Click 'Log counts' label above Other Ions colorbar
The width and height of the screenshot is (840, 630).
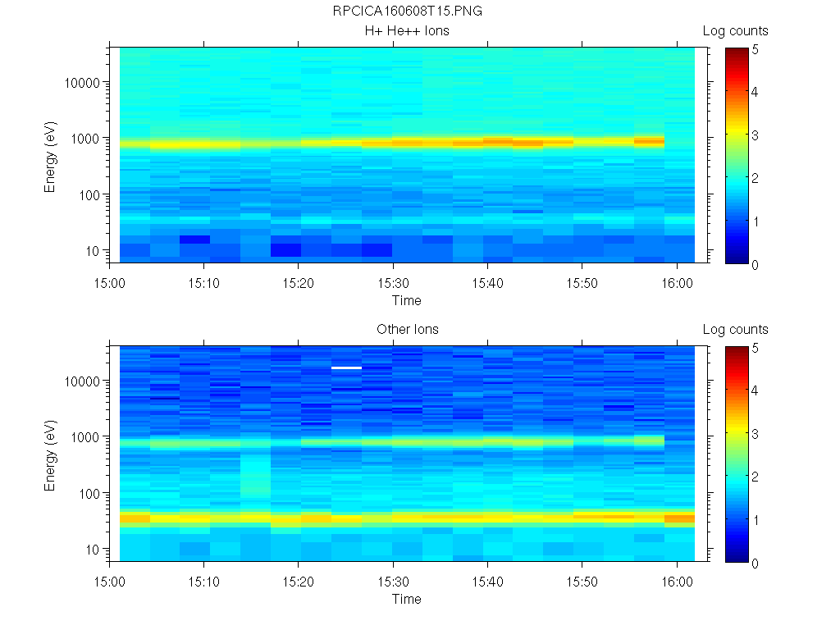click(x=735, y=330)
